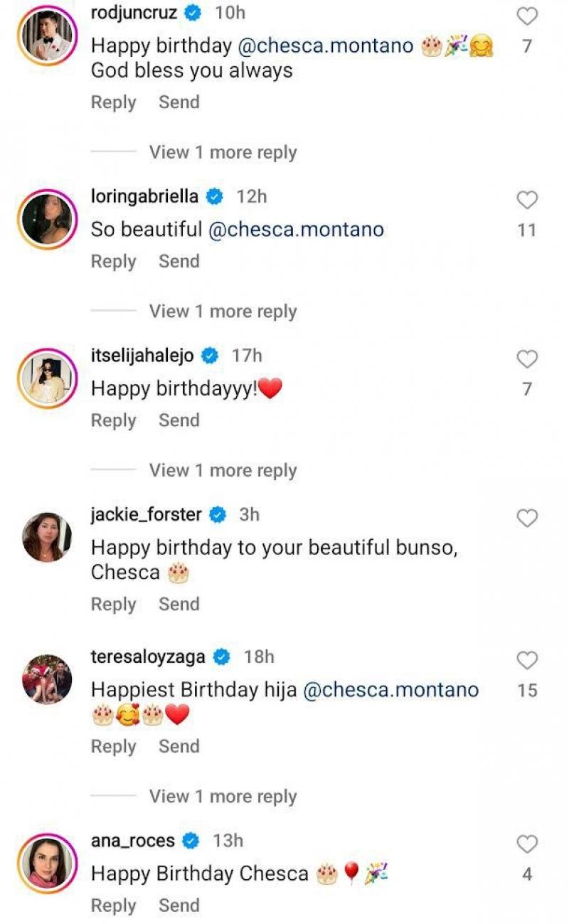This screenshot has height=924, width=569.
Task: View loringabriella's story avatar
Action: click(47, 219)
